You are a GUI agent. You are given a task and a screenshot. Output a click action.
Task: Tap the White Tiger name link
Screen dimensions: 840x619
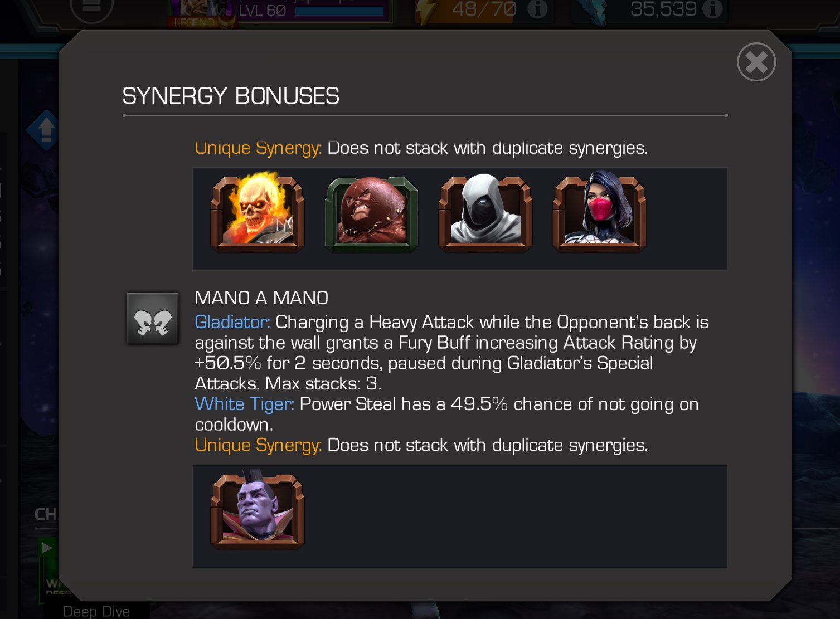(244, 404)
